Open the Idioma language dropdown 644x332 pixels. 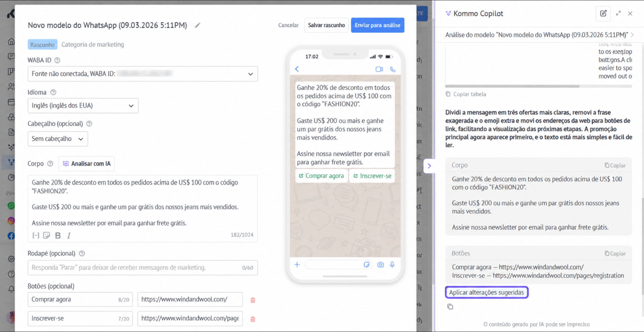coord(83,105)
